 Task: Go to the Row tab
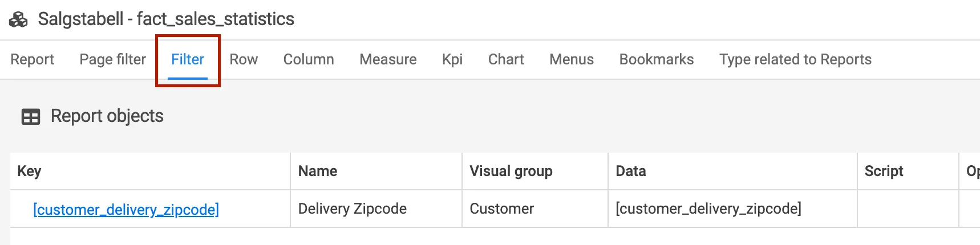pos(244,59)
